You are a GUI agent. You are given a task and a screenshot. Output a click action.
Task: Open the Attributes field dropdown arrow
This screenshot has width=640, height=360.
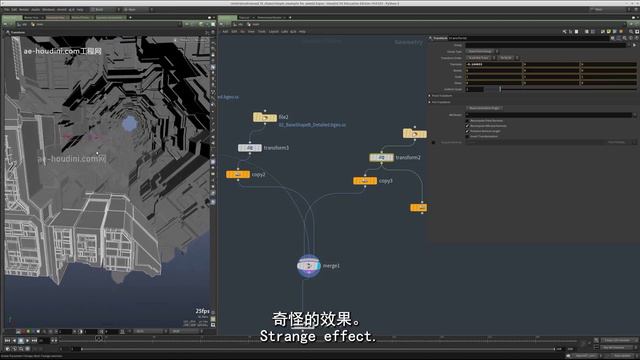point(634,115)
